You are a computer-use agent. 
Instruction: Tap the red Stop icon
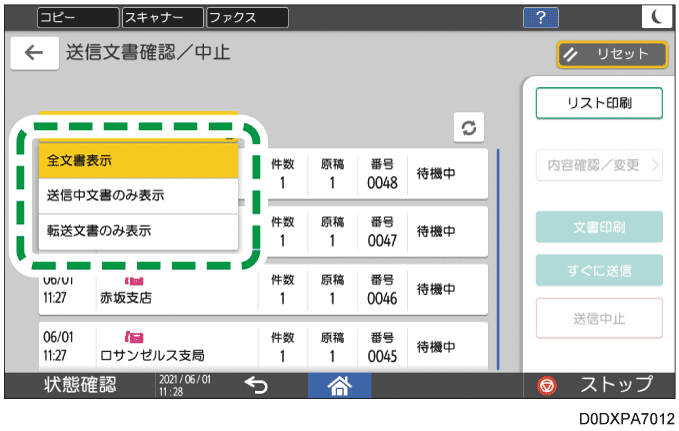[x=547, y=386]
